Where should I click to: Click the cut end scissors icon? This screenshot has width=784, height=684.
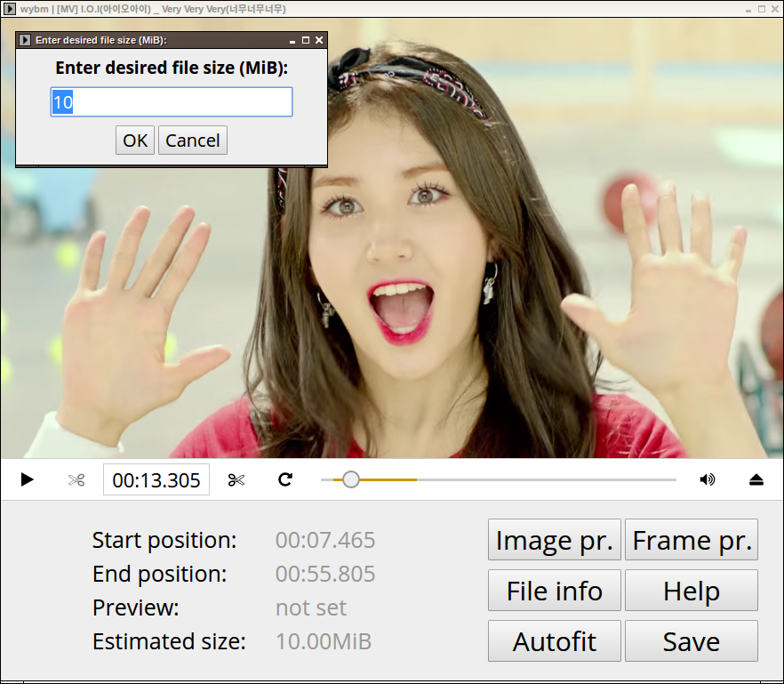[236, 479]
